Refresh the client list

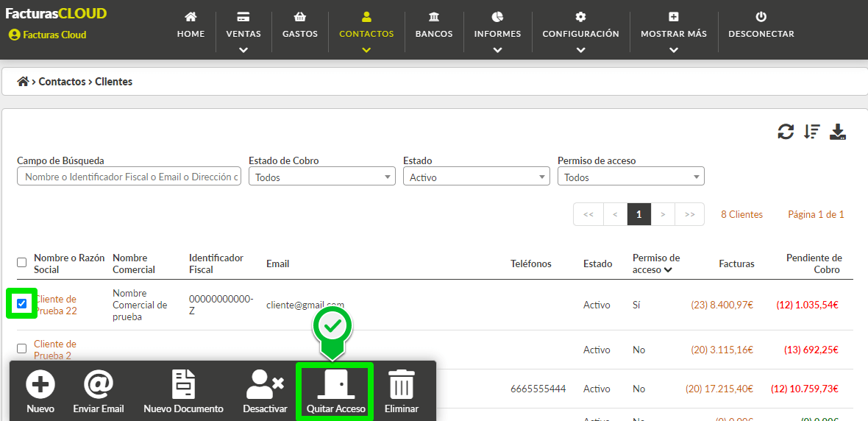(x=786, y=132)
